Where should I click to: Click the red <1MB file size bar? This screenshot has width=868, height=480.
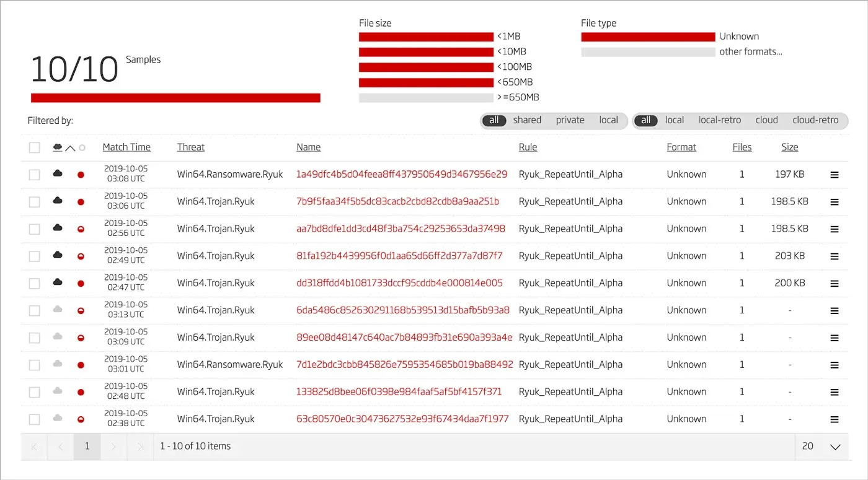coord(425,37)
